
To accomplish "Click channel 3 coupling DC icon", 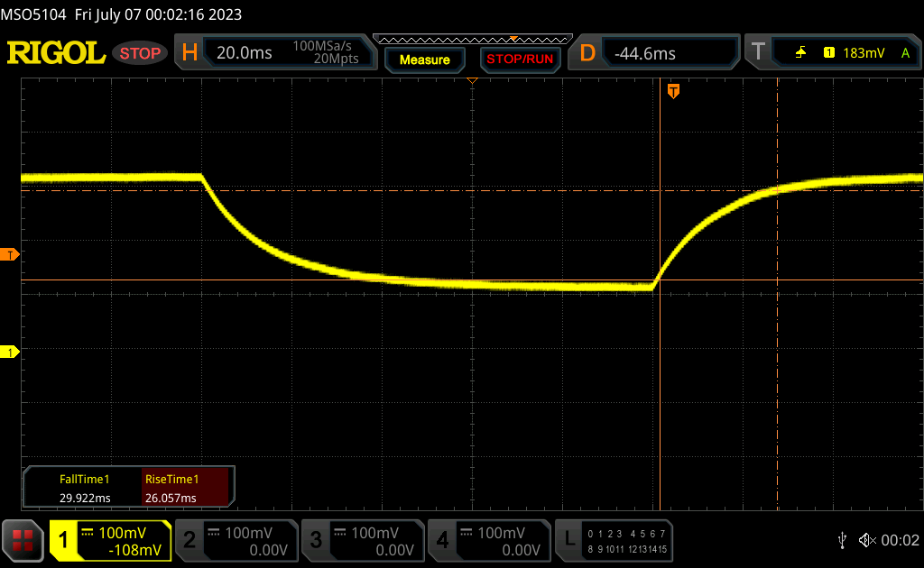I will point(340,532).
